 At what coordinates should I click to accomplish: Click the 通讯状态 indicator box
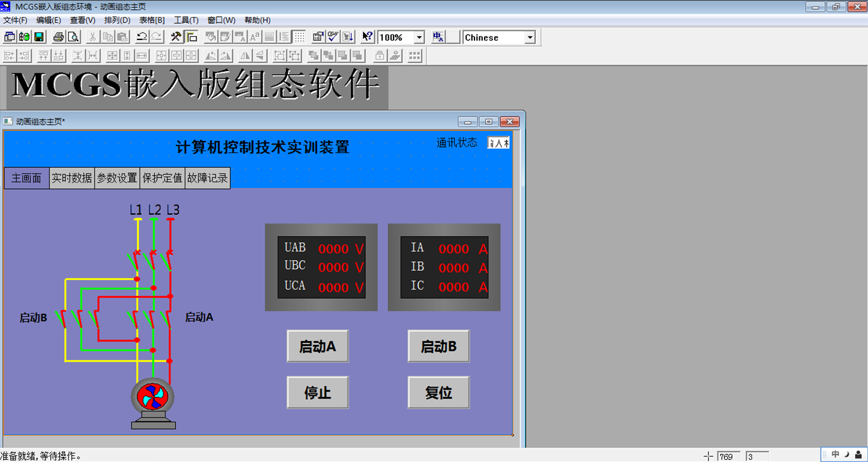coord(498,143)
